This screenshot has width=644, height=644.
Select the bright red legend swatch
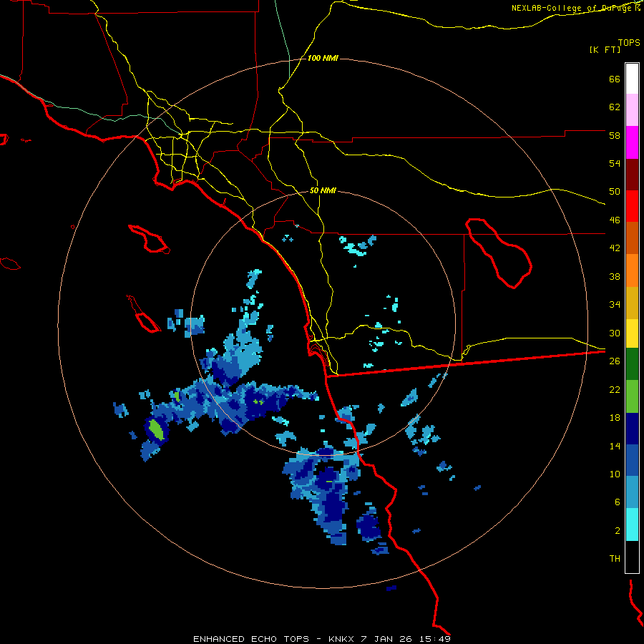632,206
